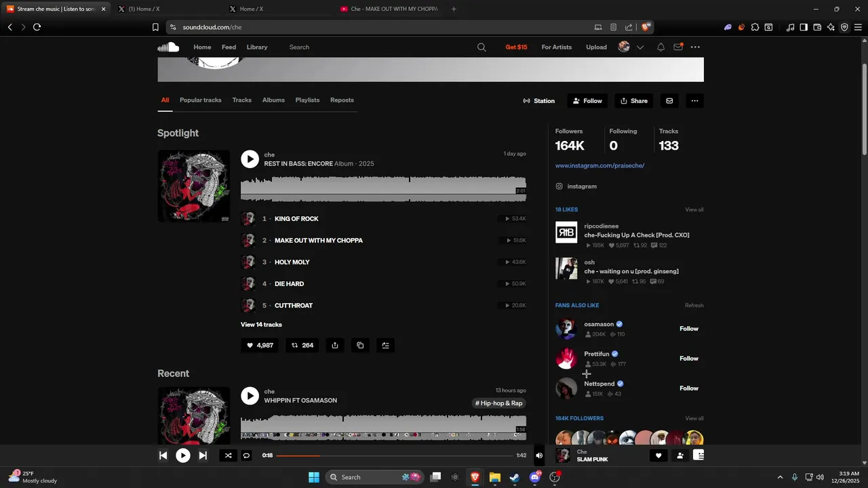The height and width of the screenshot is (488, 868).
Task: Skip to next track in player bar
Action: (203, 455)
